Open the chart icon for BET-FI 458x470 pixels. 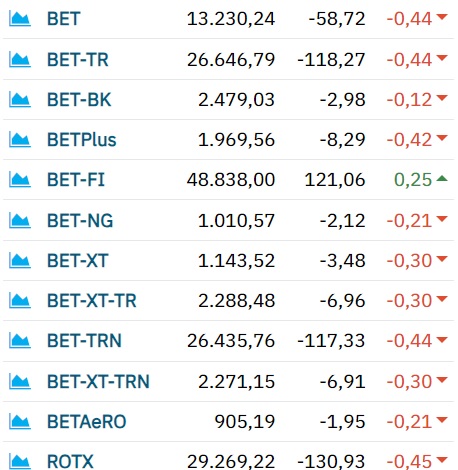pyautogui.click(x=20, y=179)
